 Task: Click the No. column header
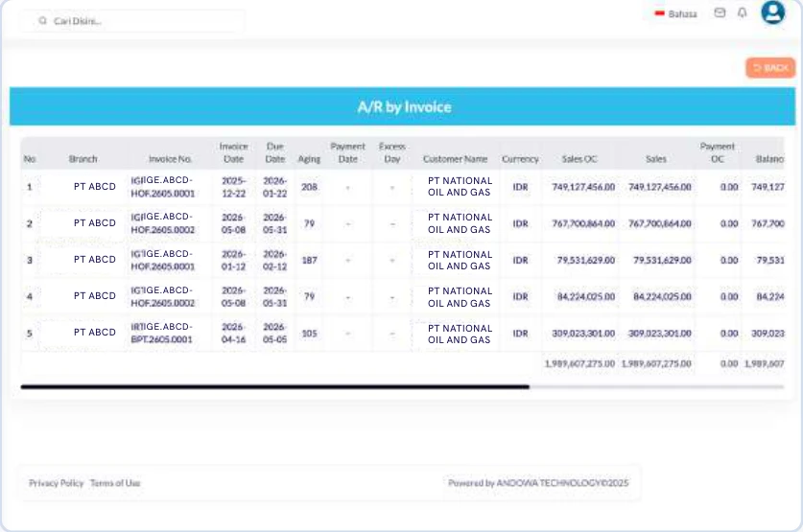coord(30,159)
